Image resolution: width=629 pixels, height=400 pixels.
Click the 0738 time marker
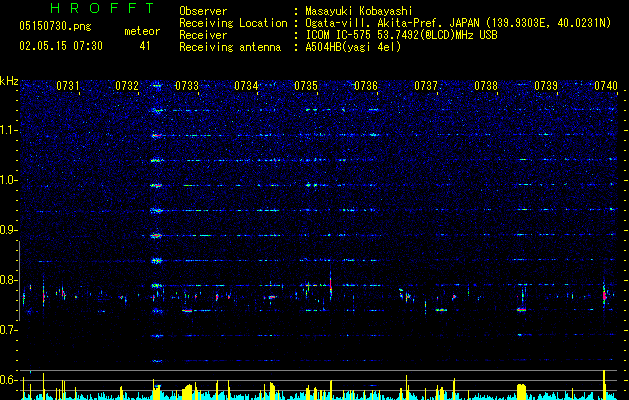point(486,85)
